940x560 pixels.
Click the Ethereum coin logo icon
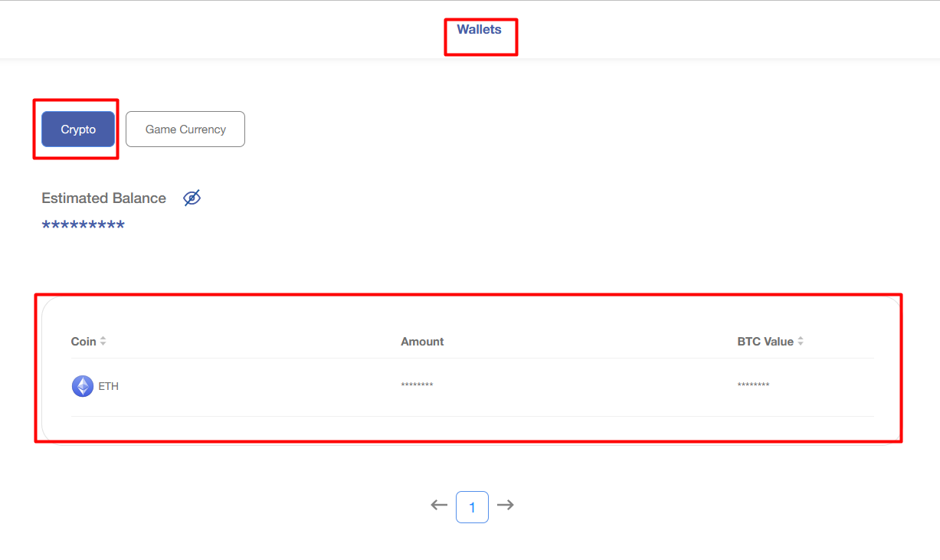(83, 386)
